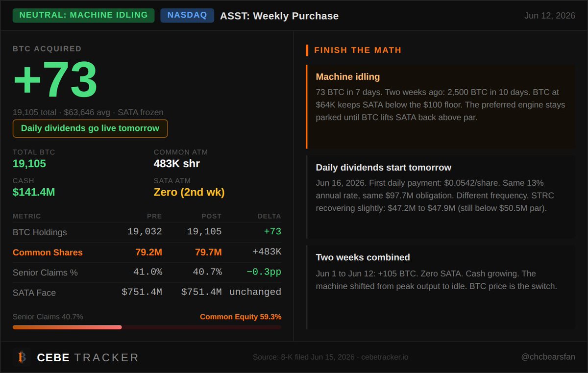
Task: Click the SATA ATM value Zero (2nd wk)
Action: pos(189,192)
